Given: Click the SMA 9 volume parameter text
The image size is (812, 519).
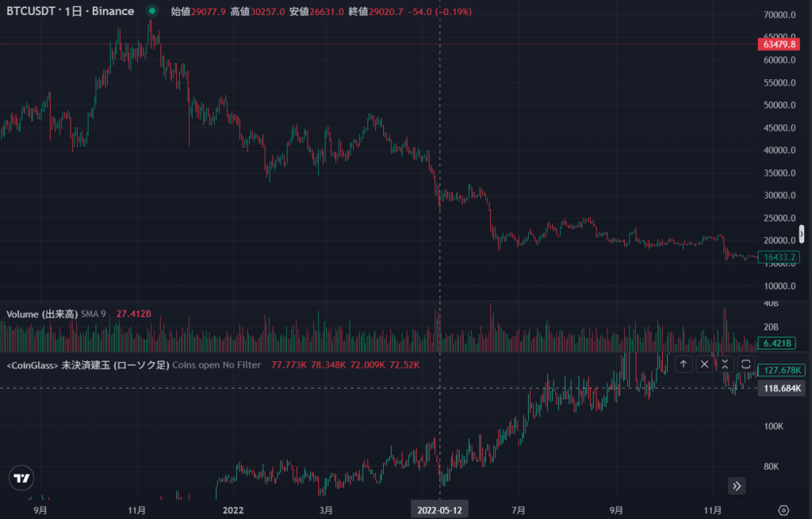Looking at the screenshot, I should click(94, 314).
